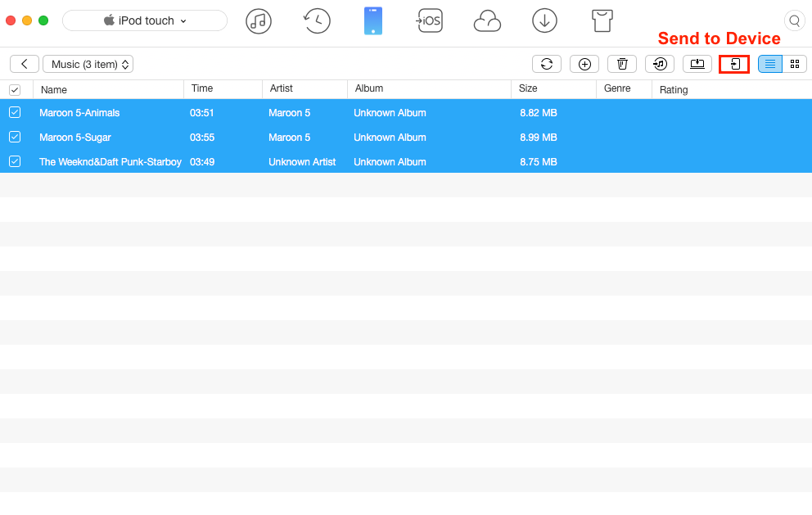This screenshot has height=515, width=812.
Task: Open the media download icon
Action: click(544, 21)
